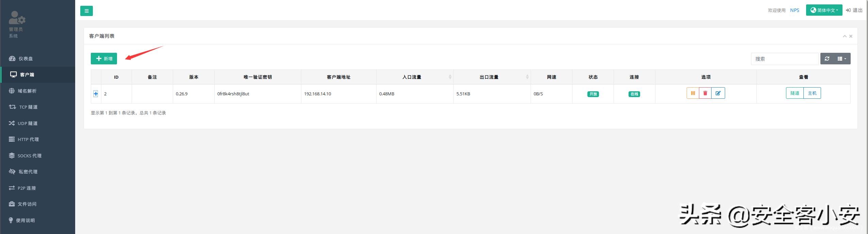
Task: Expand row details for client ID 2
Action: 96,94
